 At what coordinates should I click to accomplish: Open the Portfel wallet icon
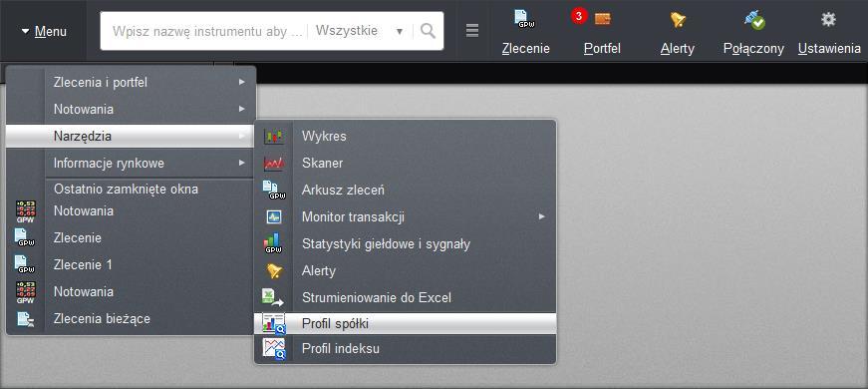pos(603,19)
